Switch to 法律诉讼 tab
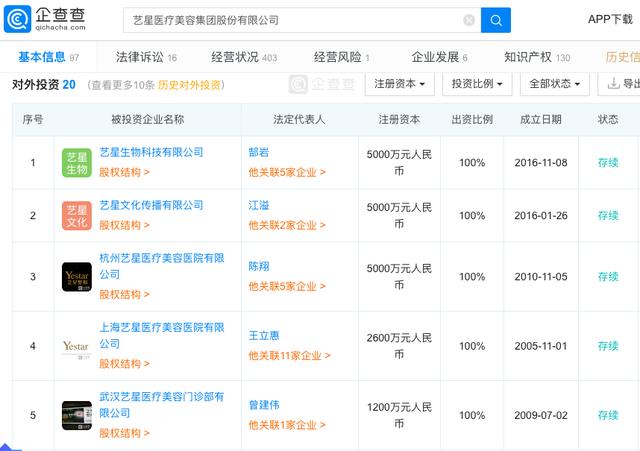The image size is (640, 451). [x=146, y=57]
